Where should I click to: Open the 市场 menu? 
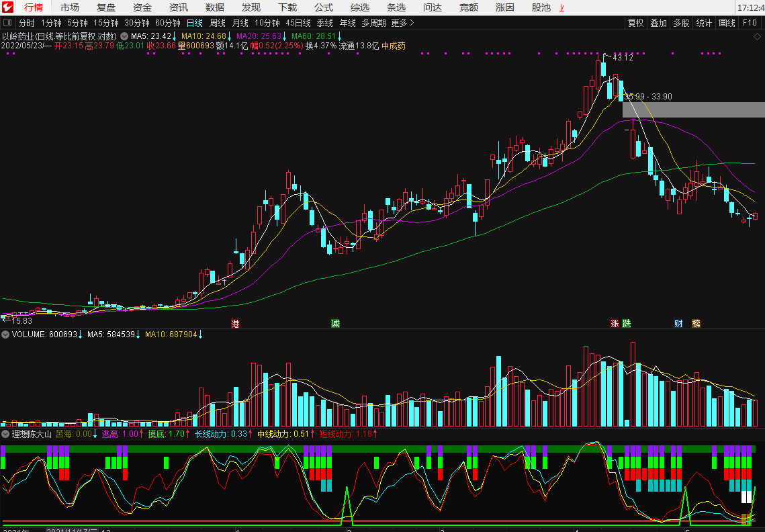[70, 7]
